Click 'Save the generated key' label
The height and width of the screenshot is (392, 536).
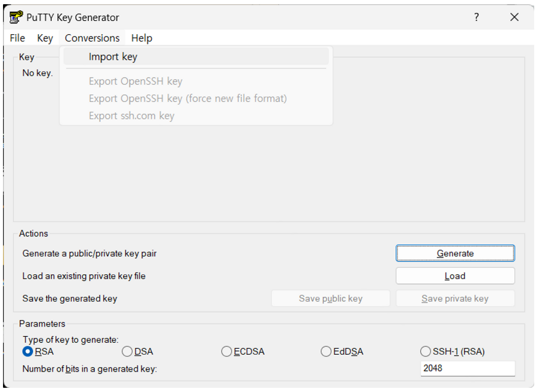70,299
